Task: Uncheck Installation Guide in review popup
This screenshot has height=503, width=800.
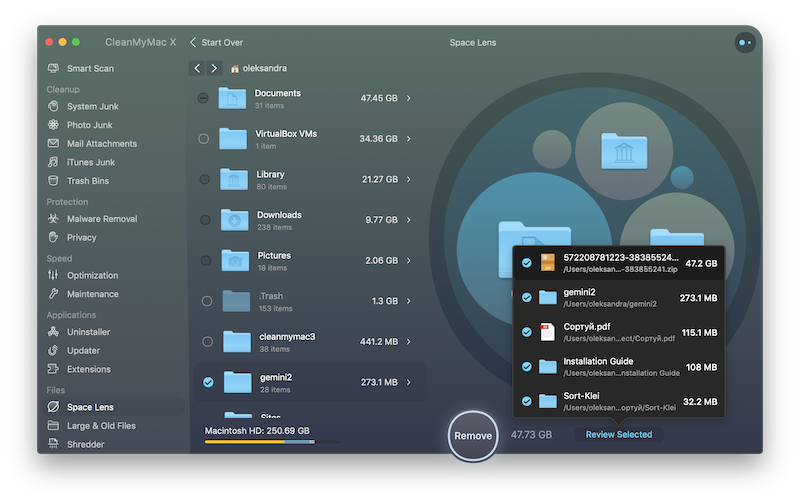Action: [x=527, y=367]
